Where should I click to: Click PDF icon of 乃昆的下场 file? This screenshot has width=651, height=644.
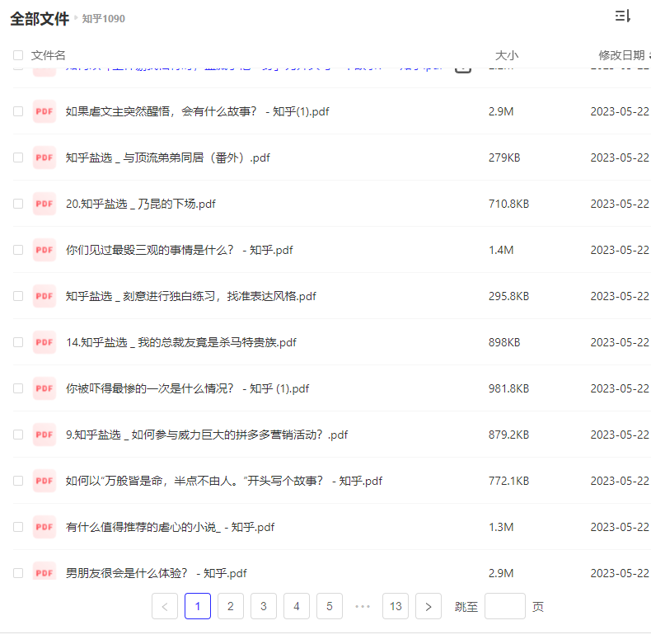pos(44,204)
